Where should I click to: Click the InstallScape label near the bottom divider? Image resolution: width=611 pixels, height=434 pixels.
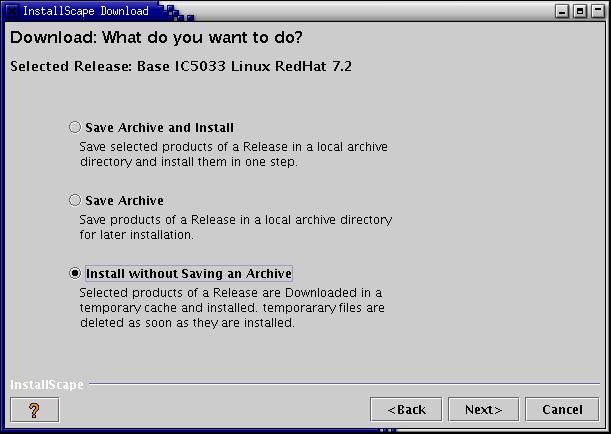coord(47,385)
